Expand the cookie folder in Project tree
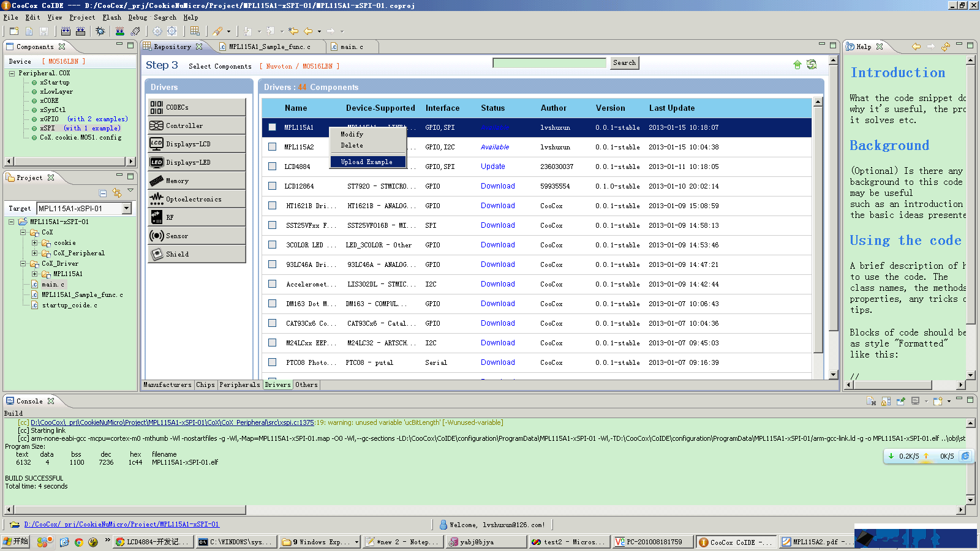 (x=34, y=243)
